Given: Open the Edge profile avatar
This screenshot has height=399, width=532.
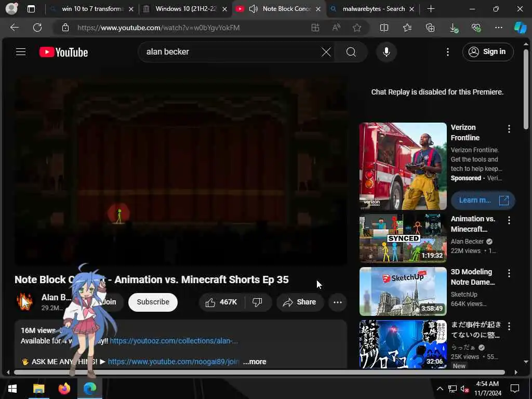Looking at the screenshot, I should pos(11,8).
